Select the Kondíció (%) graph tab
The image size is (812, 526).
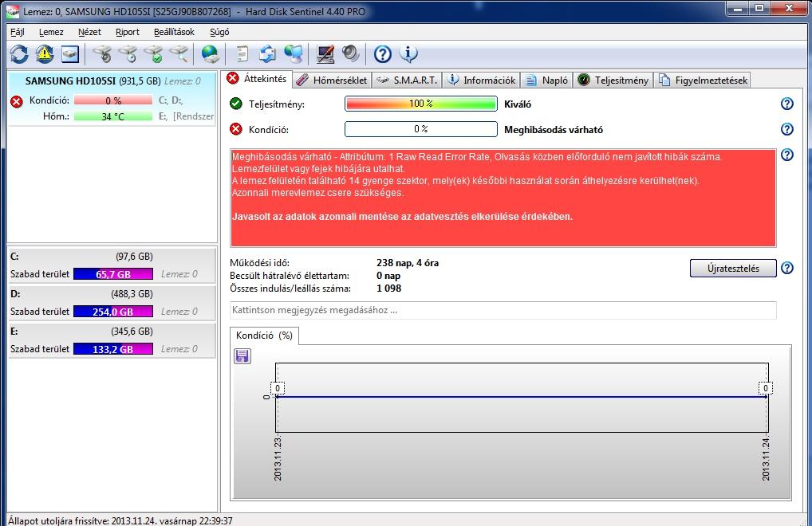tap(264, 336)
